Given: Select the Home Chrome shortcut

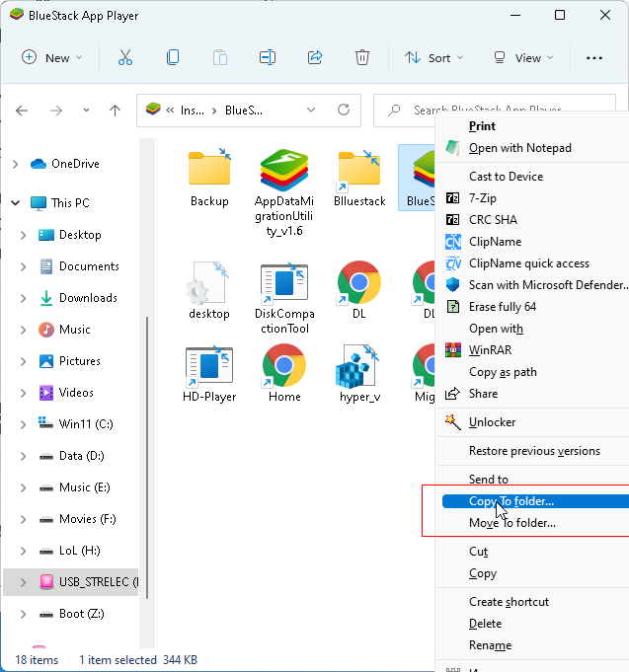Looking at the screenshot, I should click(x=284, y=374).
